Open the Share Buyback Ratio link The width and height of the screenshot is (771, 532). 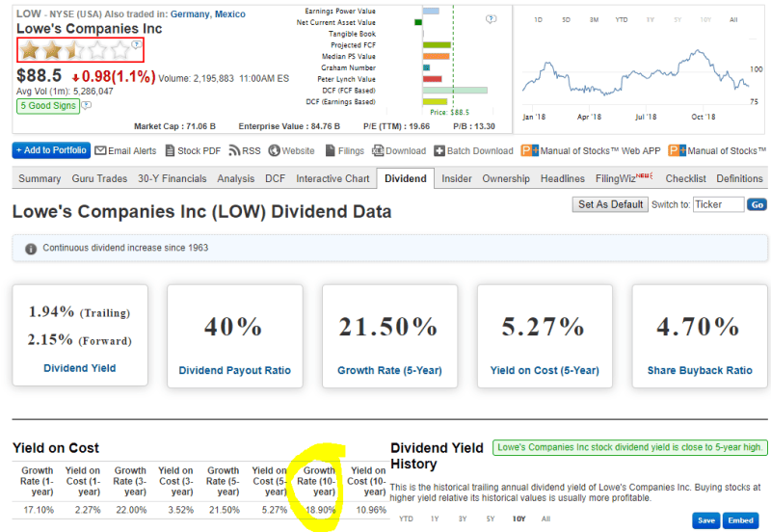pos(700,370)
